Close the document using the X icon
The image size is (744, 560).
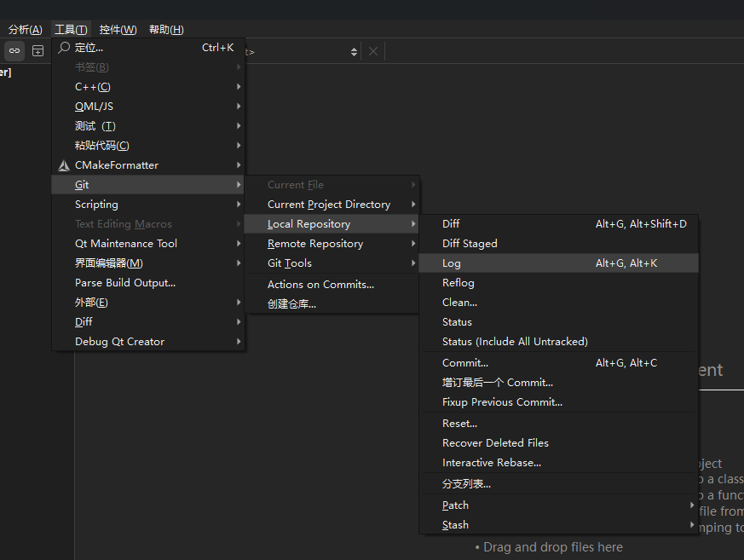pyautogui.click(x=373, y=52)
